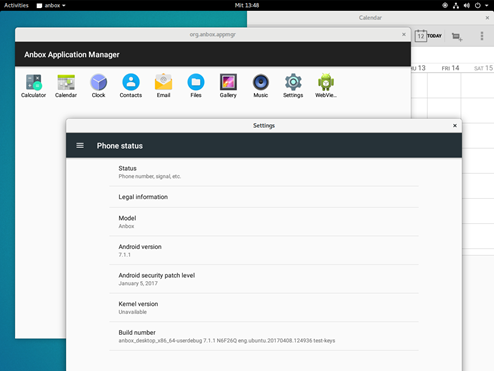Open the clock showing 13:48

coord(247,5)
